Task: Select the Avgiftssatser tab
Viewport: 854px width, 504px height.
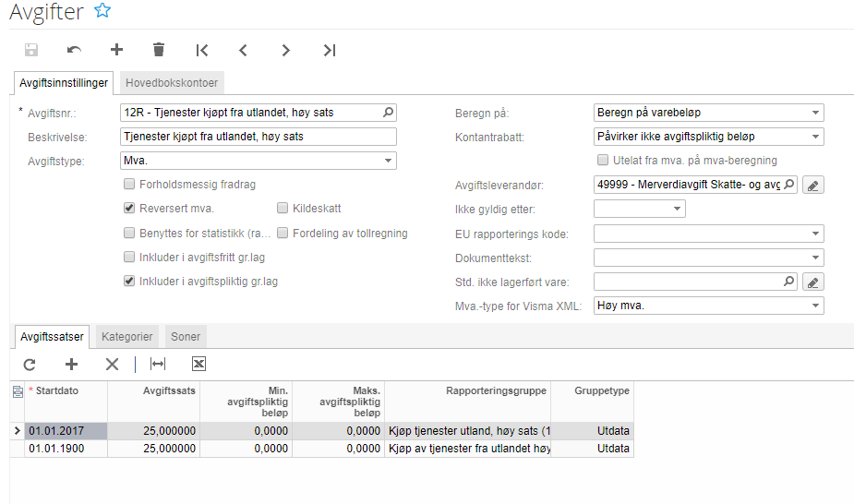Action: tap(53, 336)
